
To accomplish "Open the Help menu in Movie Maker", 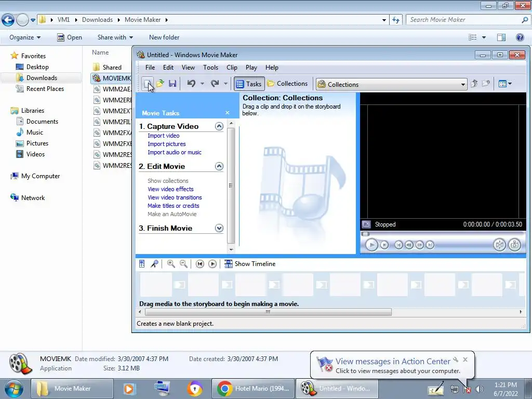I will click(x=272, y=68).
